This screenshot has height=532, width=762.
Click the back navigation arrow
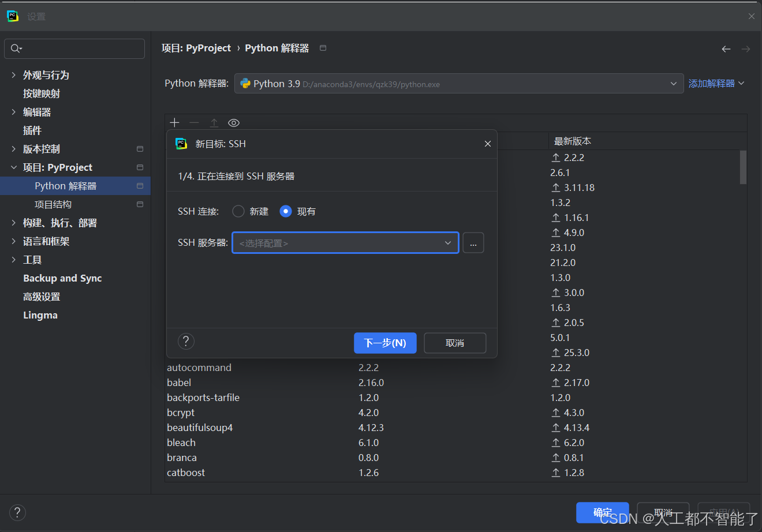point(726,49)
